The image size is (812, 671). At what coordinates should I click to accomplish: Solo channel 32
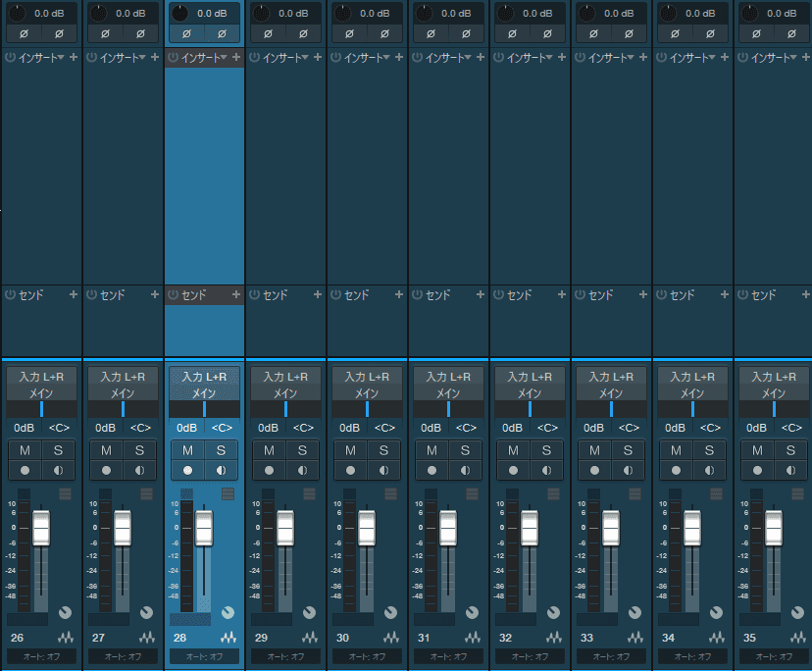[x=546, y=450]
